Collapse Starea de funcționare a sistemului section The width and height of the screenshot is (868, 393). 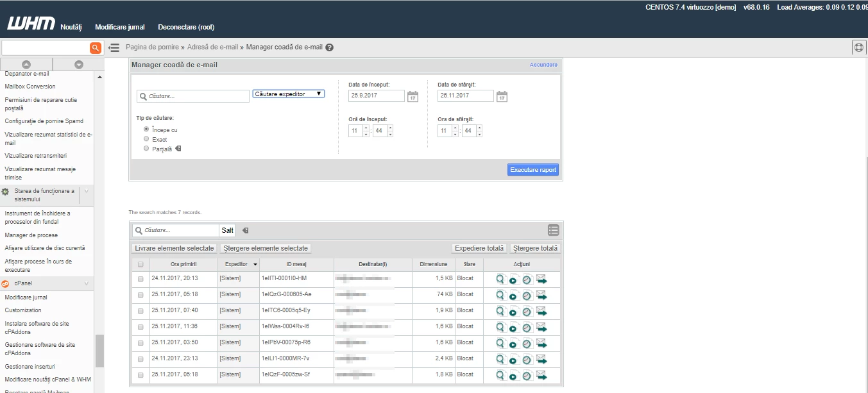point(86,191)
